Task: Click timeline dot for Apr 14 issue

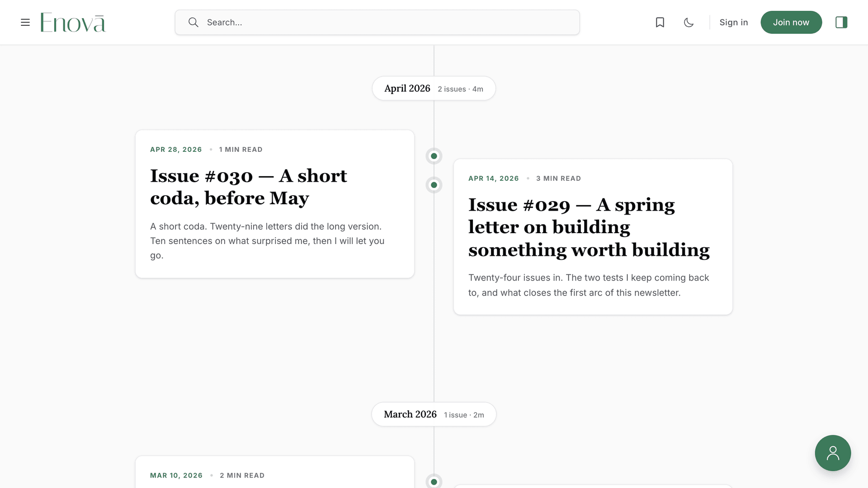Action: (434, 185)
